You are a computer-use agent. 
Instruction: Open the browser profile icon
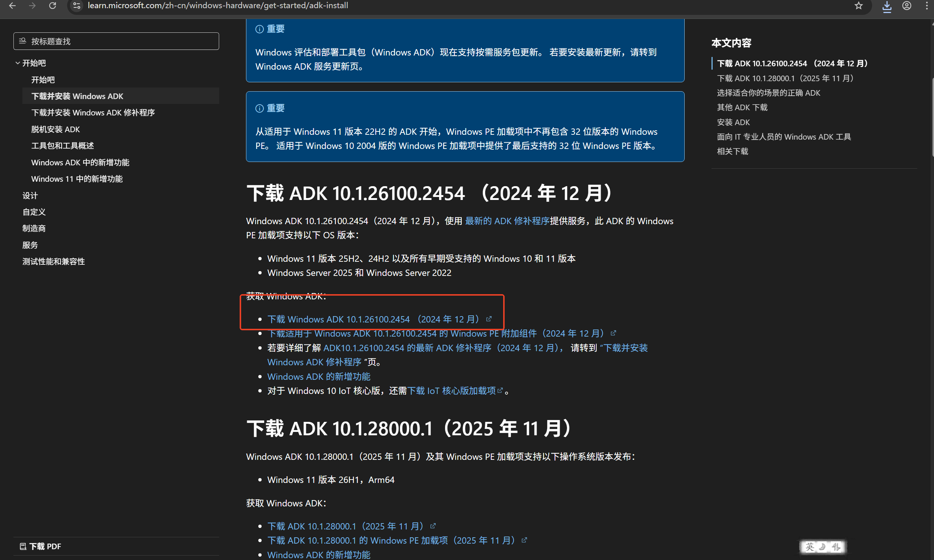click(x=906, y=6)
